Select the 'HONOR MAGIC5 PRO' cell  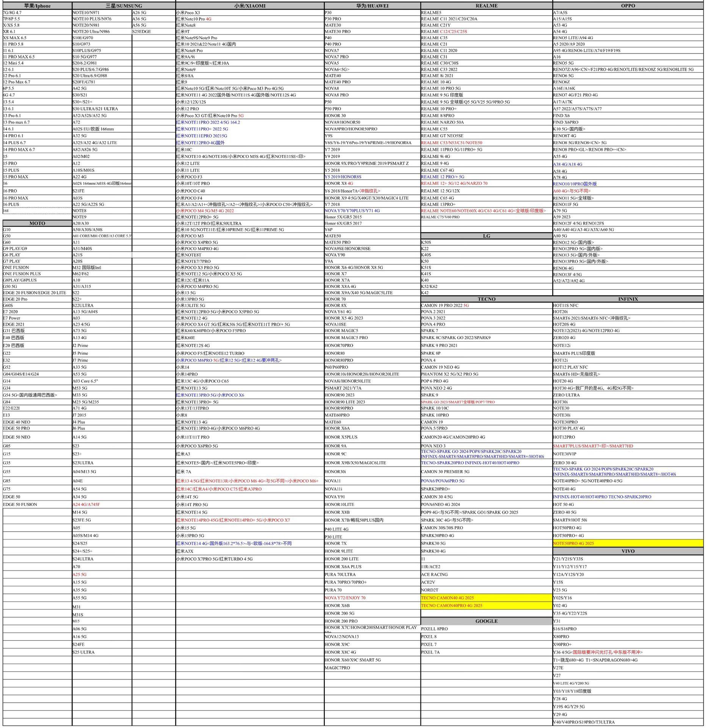tap(372, 337)
